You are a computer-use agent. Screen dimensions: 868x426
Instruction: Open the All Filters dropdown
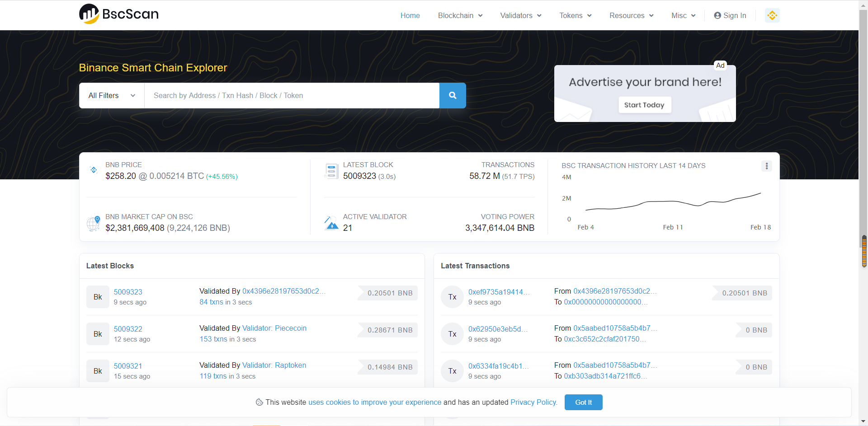(112, 95)
